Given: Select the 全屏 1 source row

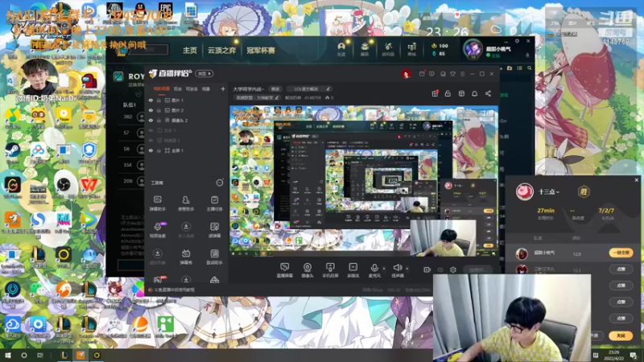Looking at the screenshot, I should click(x=187, y=150).
